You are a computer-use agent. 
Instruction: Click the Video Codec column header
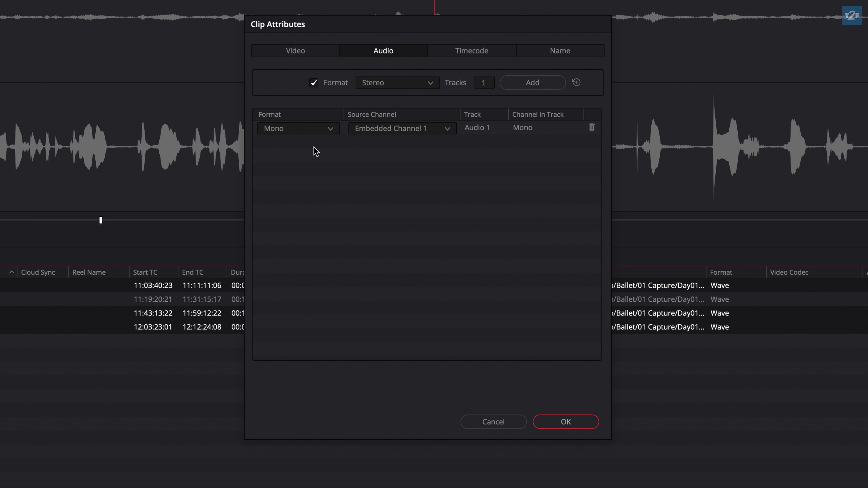click(x=789, y=272)
